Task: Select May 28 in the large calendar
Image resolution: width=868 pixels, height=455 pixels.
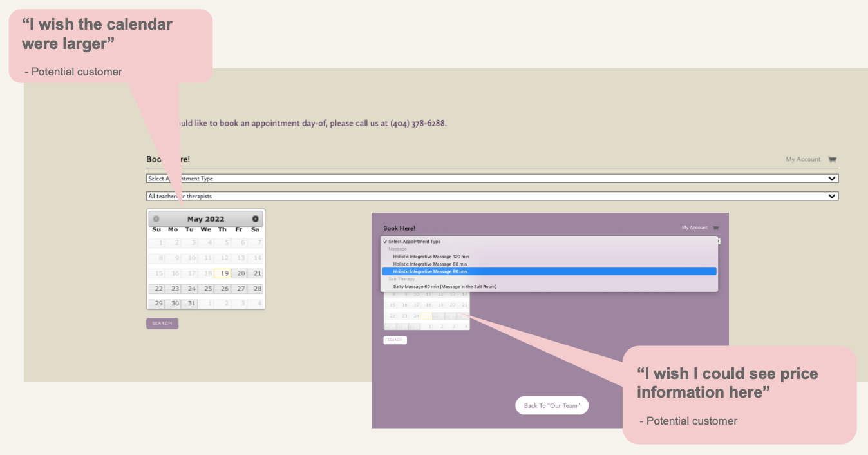Action: pos(256,289)
